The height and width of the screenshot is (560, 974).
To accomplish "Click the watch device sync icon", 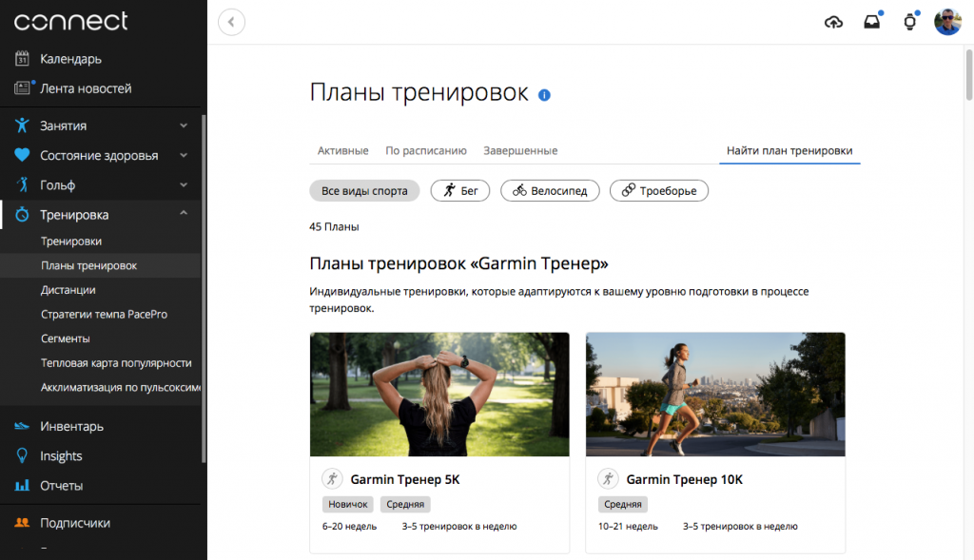I will click(909, 22).
